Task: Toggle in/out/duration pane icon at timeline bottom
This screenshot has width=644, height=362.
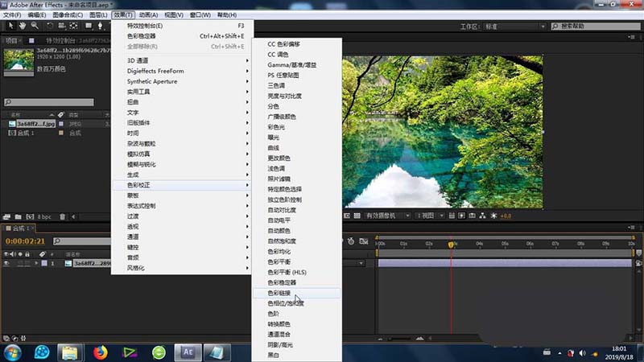Action: pos(23,338)
